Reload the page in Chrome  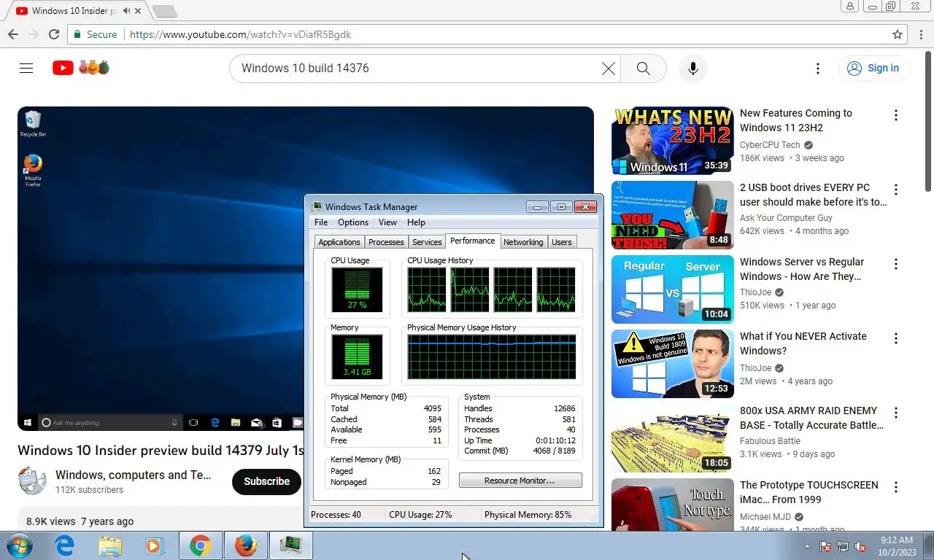(x=54, y=34)
